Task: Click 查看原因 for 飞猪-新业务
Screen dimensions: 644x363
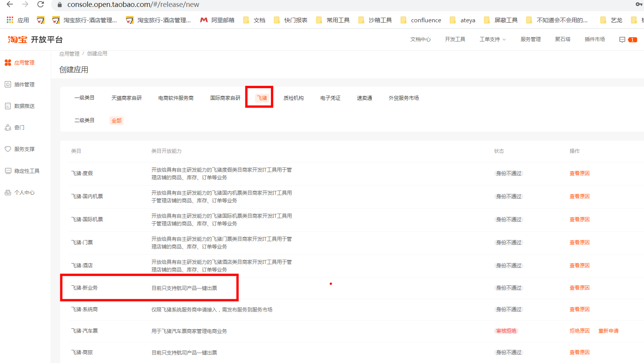Action: click(x=579, y=288)
